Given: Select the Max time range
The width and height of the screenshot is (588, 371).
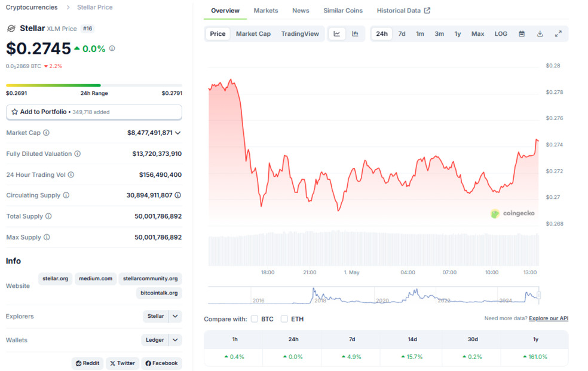Looking at the screenshot, I should [478, 33].
